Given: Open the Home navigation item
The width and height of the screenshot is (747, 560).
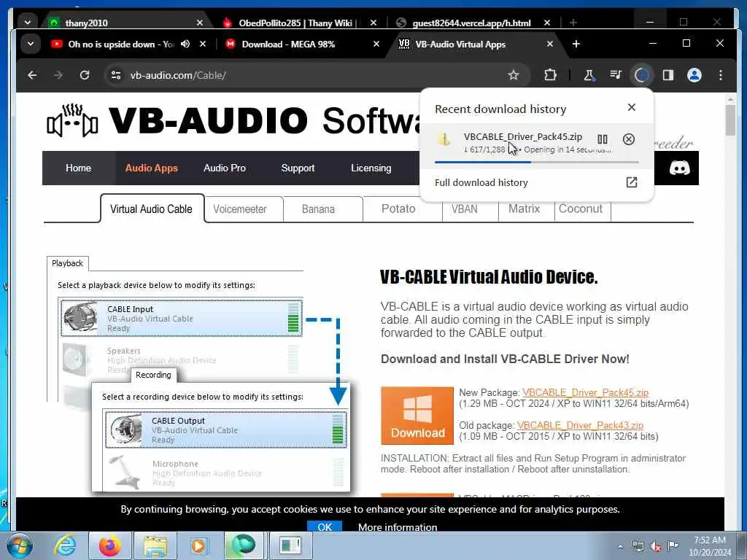Looking at the screenshot, I should coord(79,168).
